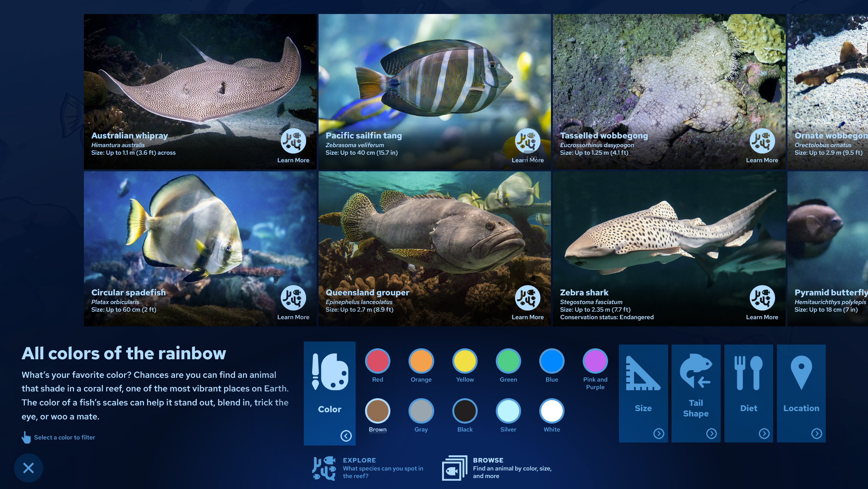Select the Tail Shape fish icon
Screen dimensions: 868x489
tap(696, 371)
